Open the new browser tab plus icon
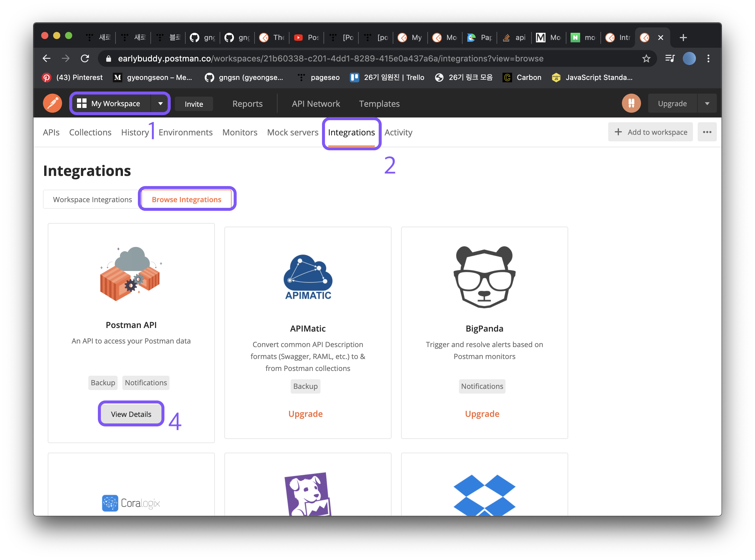This screenshot has height=560, width=755. pyautogui.click(x=683, y=37)
